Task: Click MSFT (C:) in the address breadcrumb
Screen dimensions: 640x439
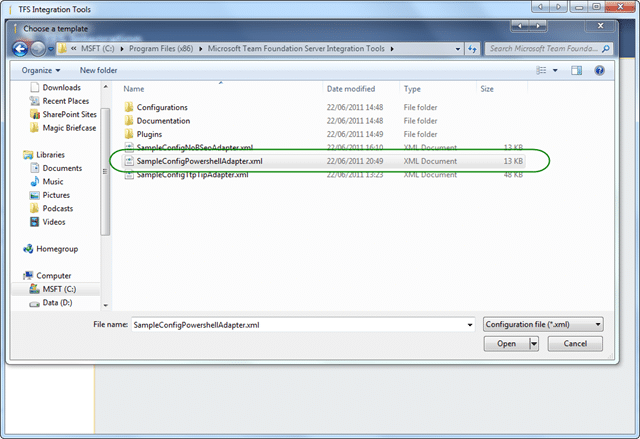Action: pos(98,49)
